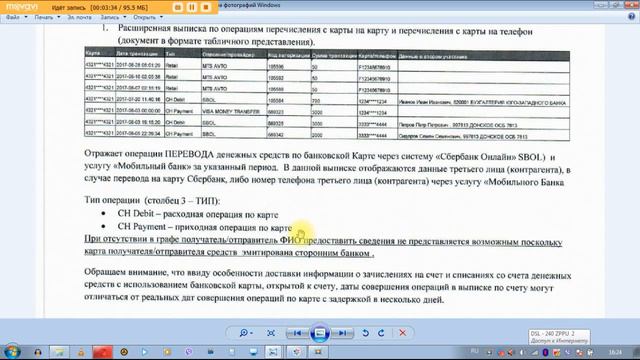640x360 pixels.
Task: Switch to photo viewer taskbar button
Action: tap(273, 352)
